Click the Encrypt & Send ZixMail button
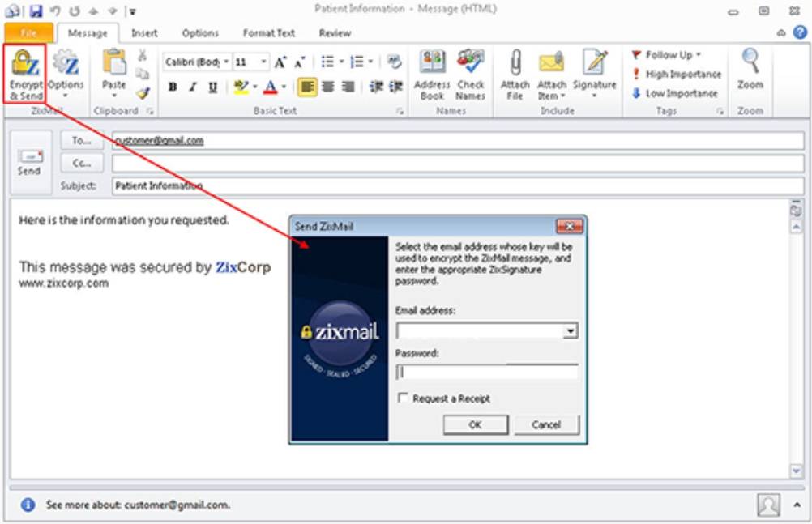The height and width of the screenshot is (524, 812). pyautogui.click(x=25, y=74)
